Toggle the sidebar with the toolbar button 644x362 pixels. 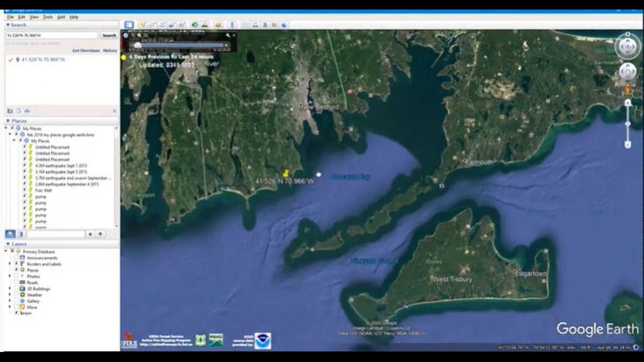point(129,25)
